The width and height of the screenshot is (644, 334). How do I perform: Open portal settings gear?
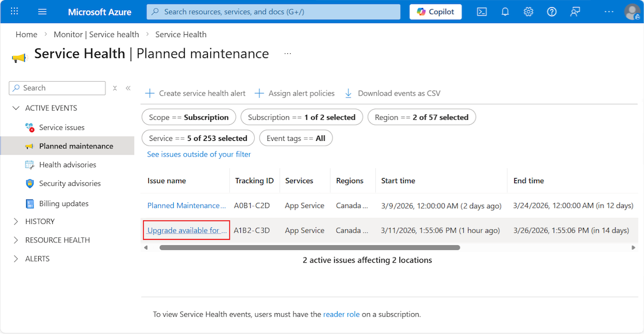click(x=528, y=12)
